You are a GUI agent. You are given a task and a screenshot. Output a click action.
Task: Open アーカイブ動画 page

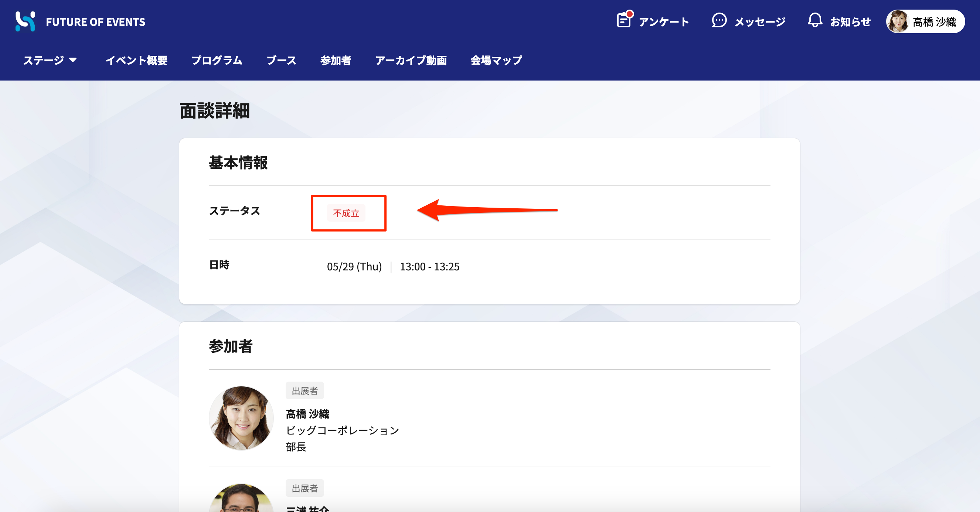point(411,60)
